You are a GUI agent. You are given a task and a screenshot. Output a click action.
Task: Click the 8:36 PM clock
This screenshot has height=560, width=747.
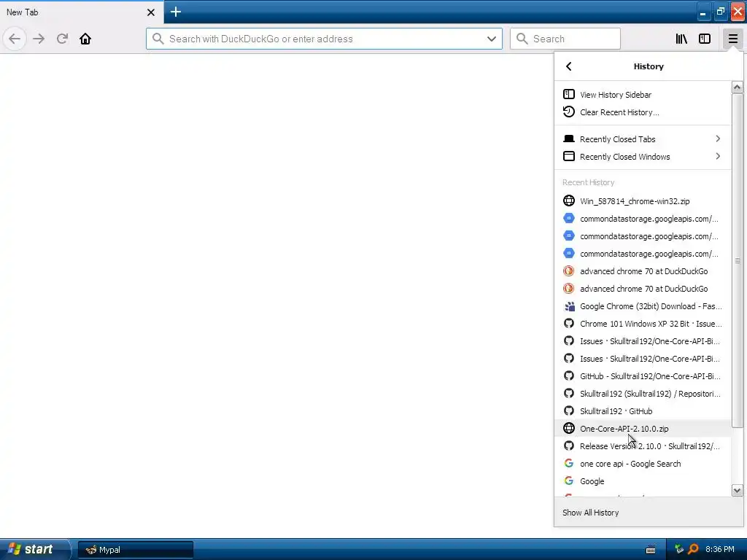click(719, 549)
